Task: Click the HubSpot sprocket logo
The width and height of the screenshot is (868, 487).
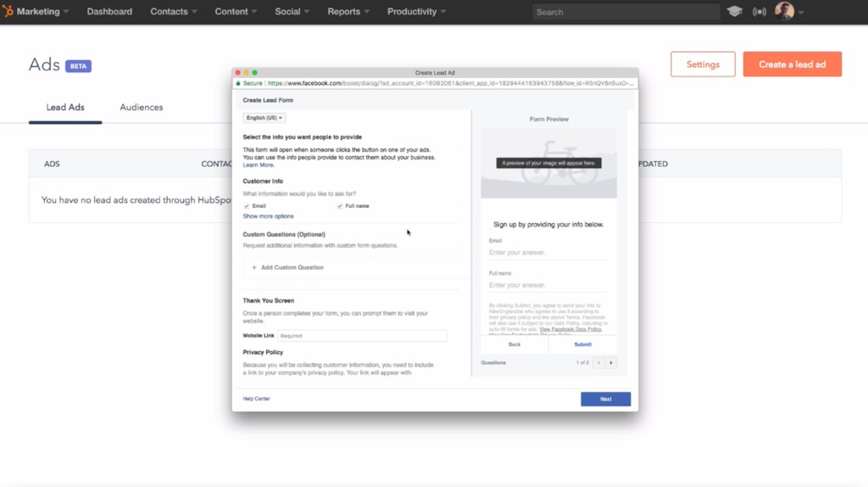Action: [x=8, y=11]
